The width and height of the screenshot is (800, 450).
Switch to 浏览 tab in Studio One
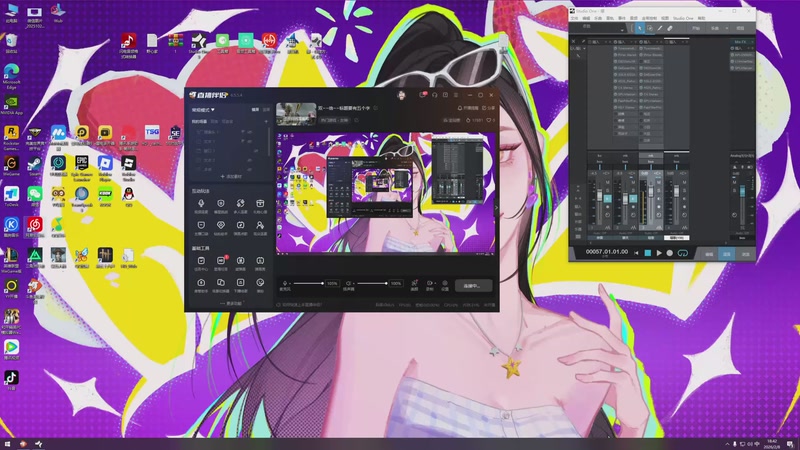pos(745,254)
